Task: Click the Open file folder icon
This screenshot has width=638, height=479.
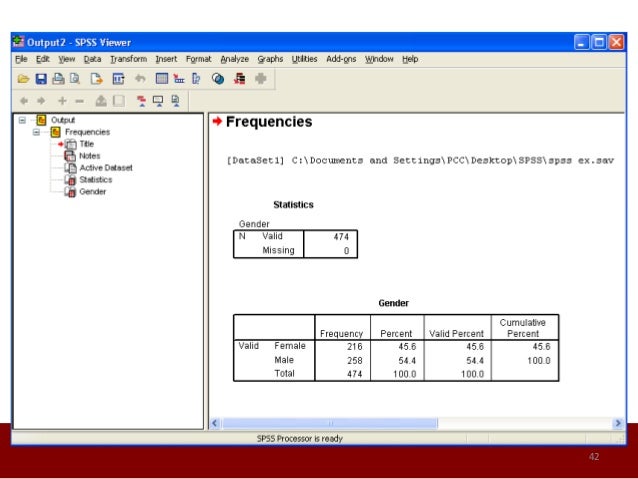Action: coord(23,79)
